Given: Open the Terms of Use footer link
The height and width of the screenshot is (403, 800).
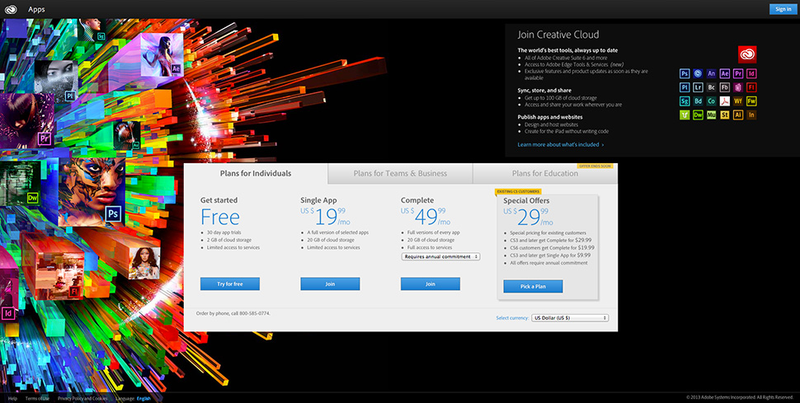Looking at the screenshot, I should click(37, 398).
